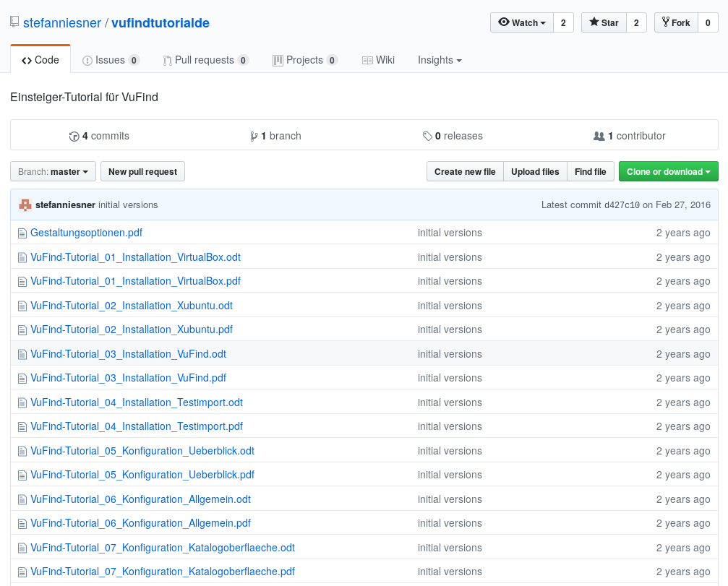728x586 pixels.
Task: Click the repository book icon beside stefanniesner
Action: [14, 22]
